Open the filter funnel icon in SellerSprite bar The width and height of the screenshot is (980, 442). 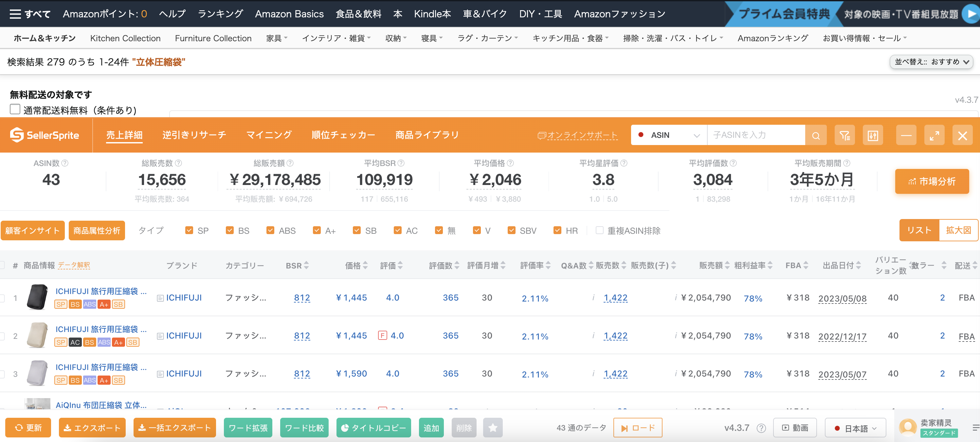click(x=844, y=136)
